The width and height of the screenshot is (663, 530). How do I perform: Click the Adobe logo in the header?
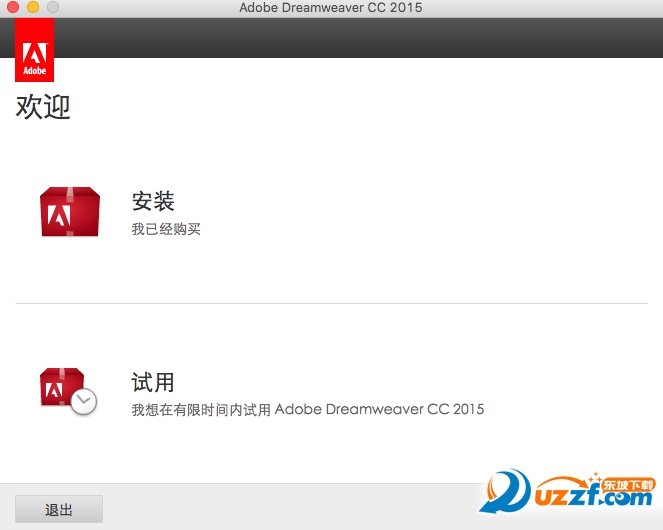coord(34,50)
